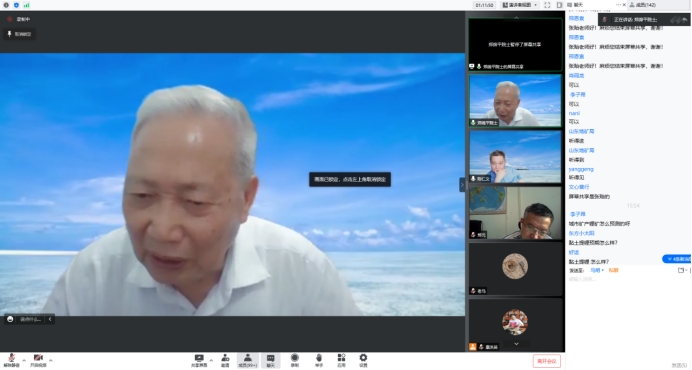
Task: Open the settings gear in the toolbar
Action: 363,360
